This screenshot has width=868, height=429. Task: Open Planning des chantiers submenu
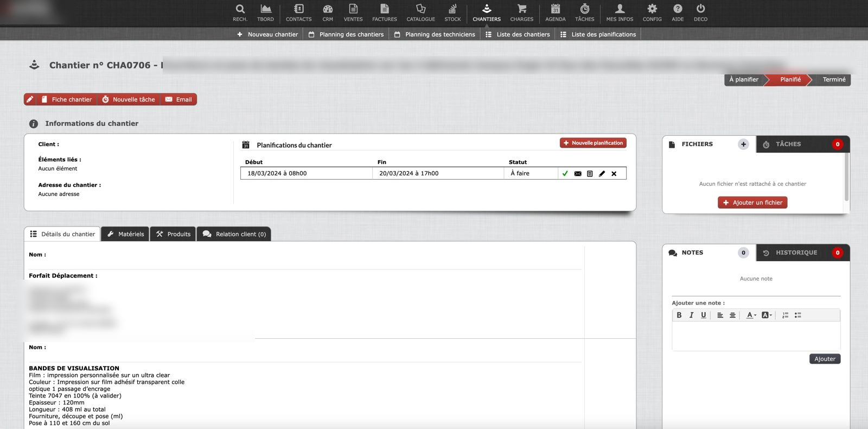[x=346, y=34]
